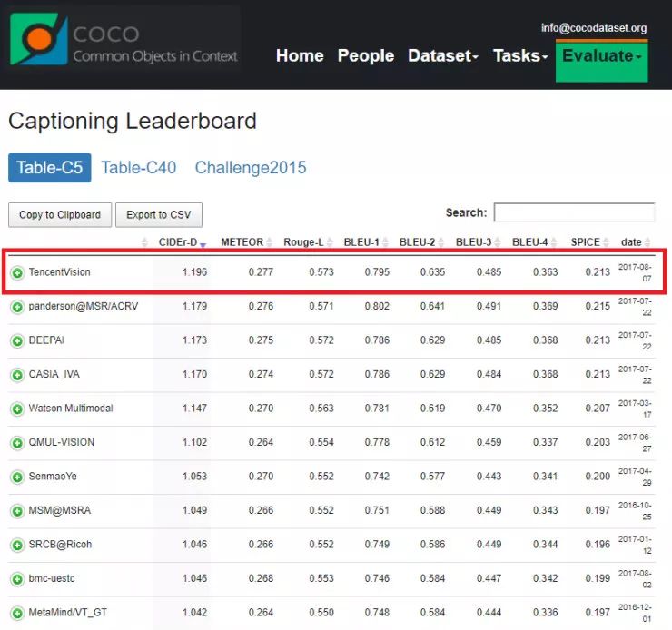Open the Evaluate dropdown menu
Screen dimensions: 672x630
602,61
